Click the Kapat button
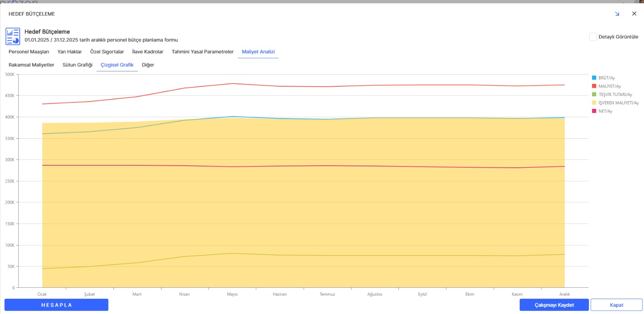 [x=616, y=305]
